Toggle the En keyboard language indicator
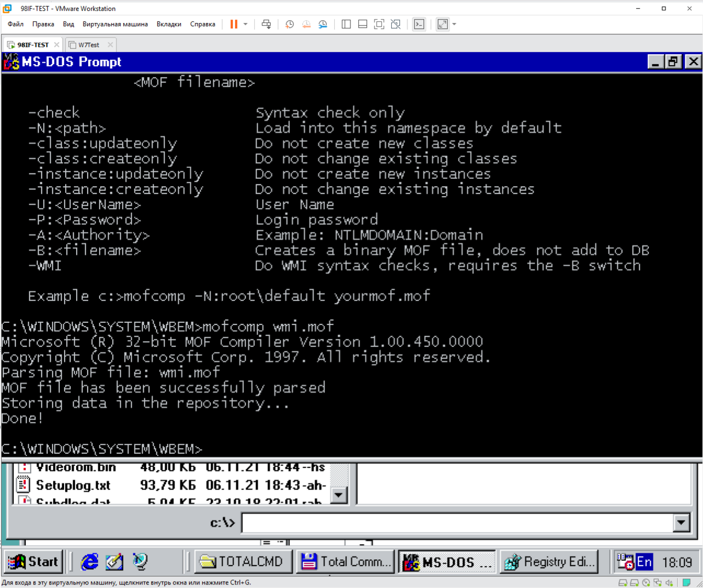 tap(644, 561)
